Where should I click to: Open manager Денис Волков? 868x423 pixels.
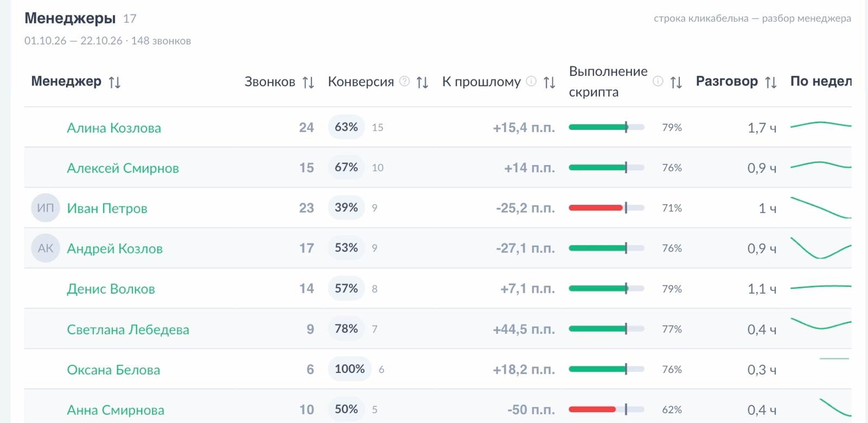111,289
